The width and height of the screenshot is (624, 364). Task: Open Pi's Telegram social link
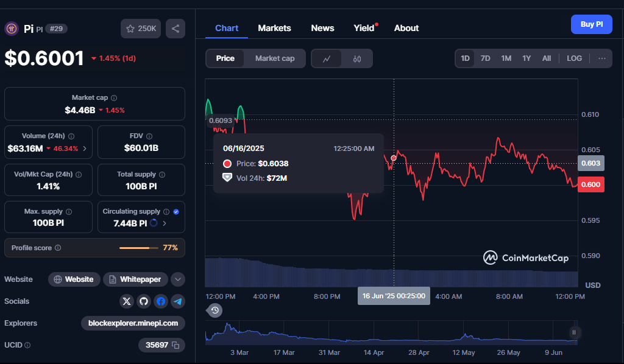(178, 301)
